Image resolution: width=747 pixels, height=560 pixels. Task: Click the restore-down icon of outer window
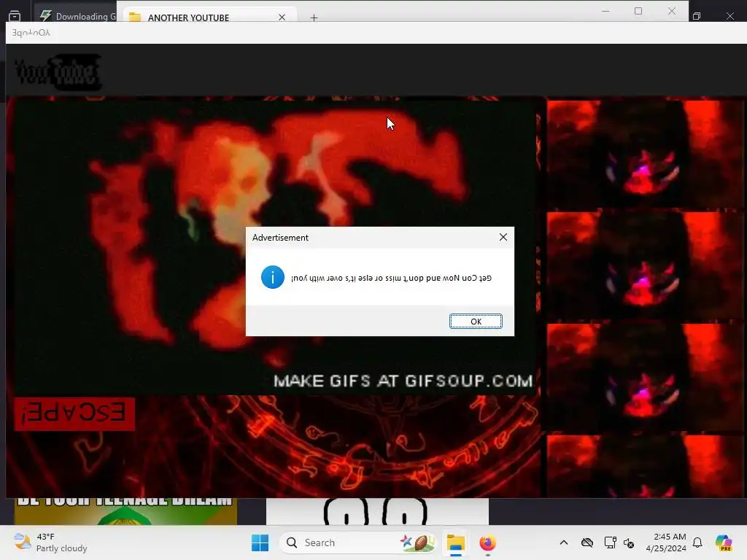pyautogui.click(x=697, y=16)
